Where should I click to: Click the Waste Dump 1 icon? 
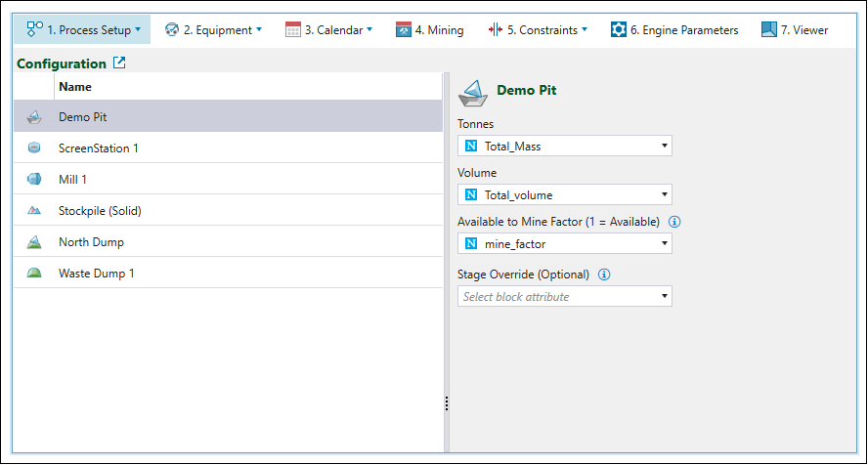[x=34, y=274]
